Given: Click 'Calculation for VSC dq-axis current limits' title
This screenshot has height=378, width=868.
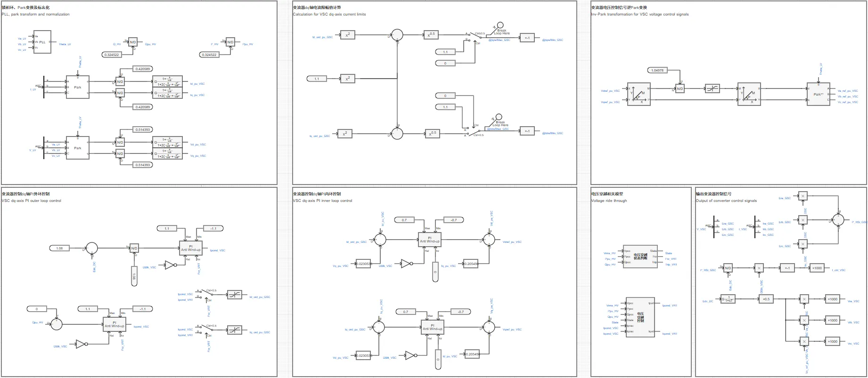Looking at the screenshot, I should [x=329, y=14].
